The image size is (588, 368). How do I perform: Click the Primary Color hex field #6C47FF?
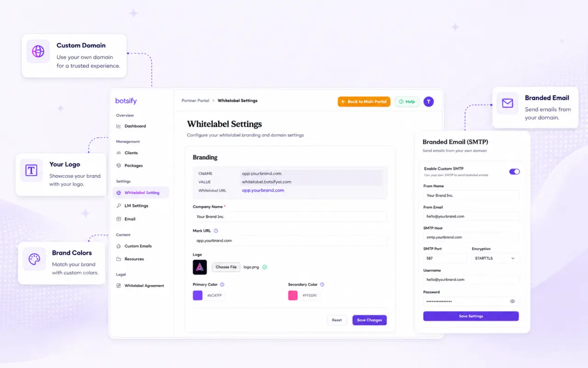point(215,295)
